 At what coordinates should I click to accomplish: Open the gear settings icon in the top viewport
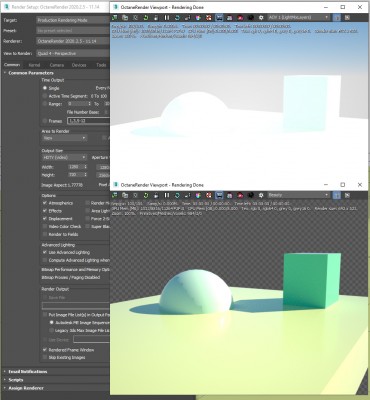tap(261, 18)
